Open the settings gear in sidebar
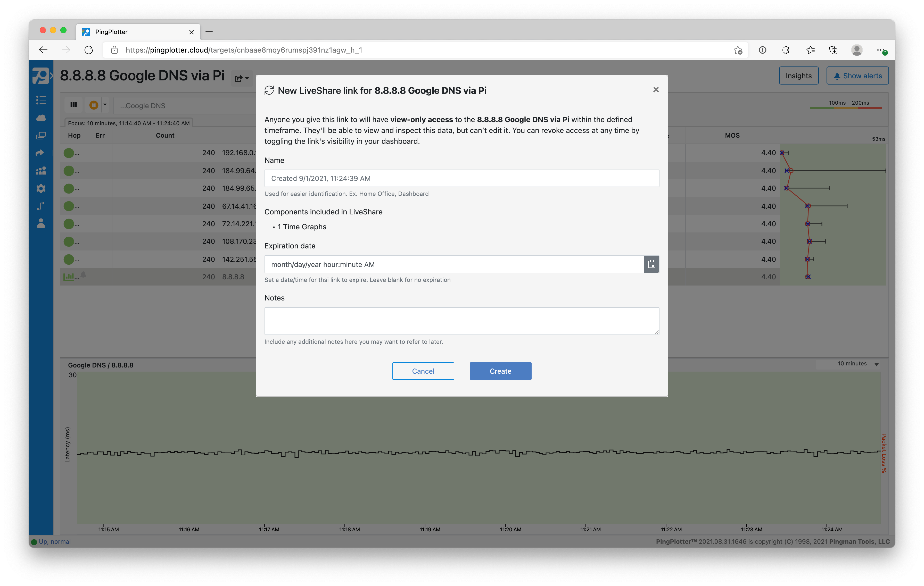 41,188
